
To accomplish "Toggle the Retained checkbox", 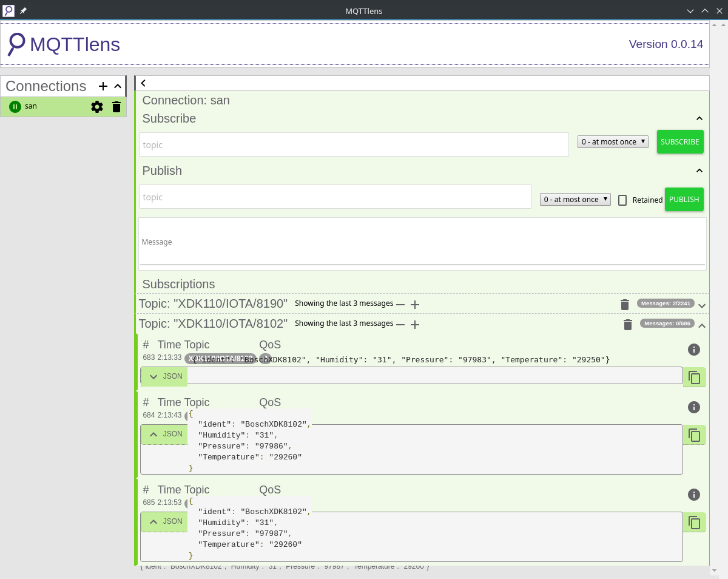I will 622,200.
